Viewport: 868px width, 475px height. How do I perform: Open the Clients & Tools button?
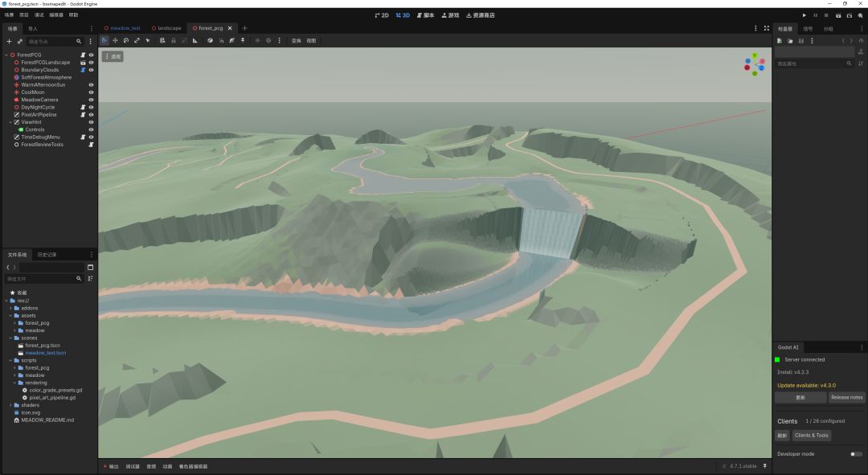click(x=812, y=435)
